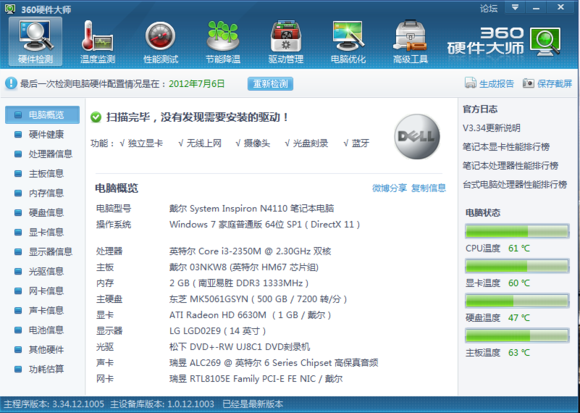The height and width of the screenshot is (413, 580).
Task: Open 笔记本显卡性能排行榜 link
Action: pos(506,147)
